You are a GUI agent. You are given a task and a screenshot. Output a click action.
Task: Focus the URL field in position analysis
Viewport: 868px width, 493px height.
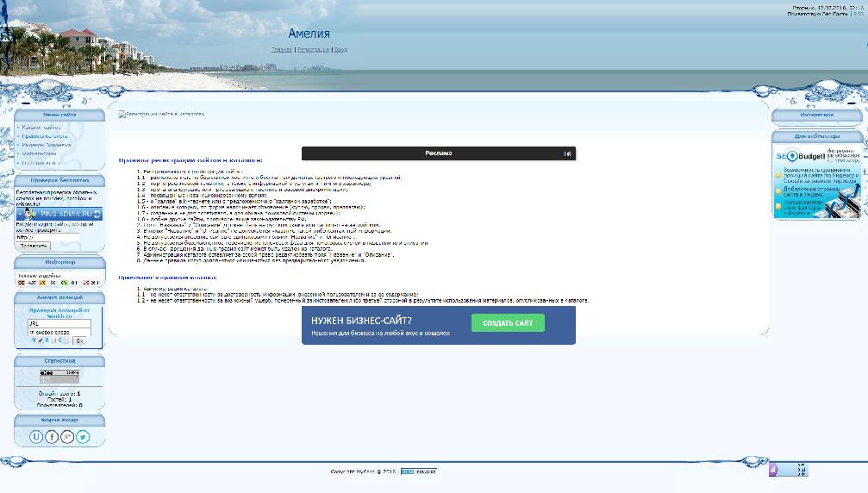pos(59,323)
